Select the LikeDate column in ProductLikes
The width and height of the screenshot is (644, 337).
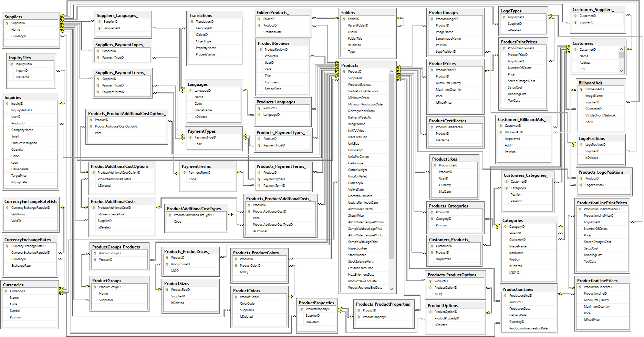coord(455,192)
